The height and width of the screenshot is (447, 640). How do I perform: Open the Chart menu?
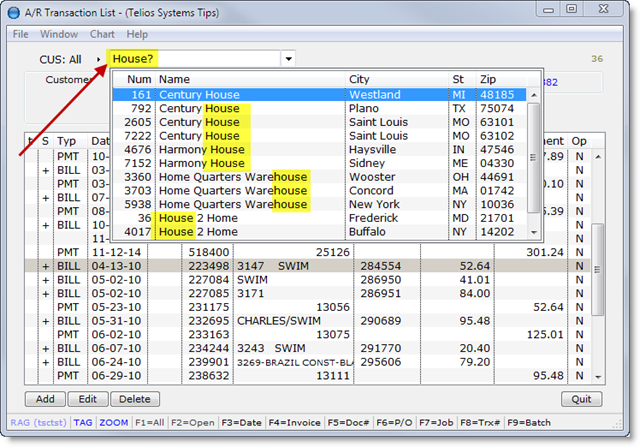[103, 34]
